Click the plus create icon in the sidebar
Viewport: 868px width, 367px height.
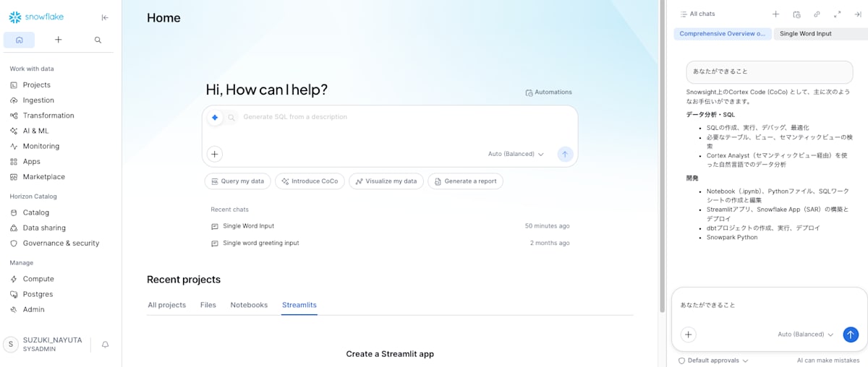[x=59, y=40]
